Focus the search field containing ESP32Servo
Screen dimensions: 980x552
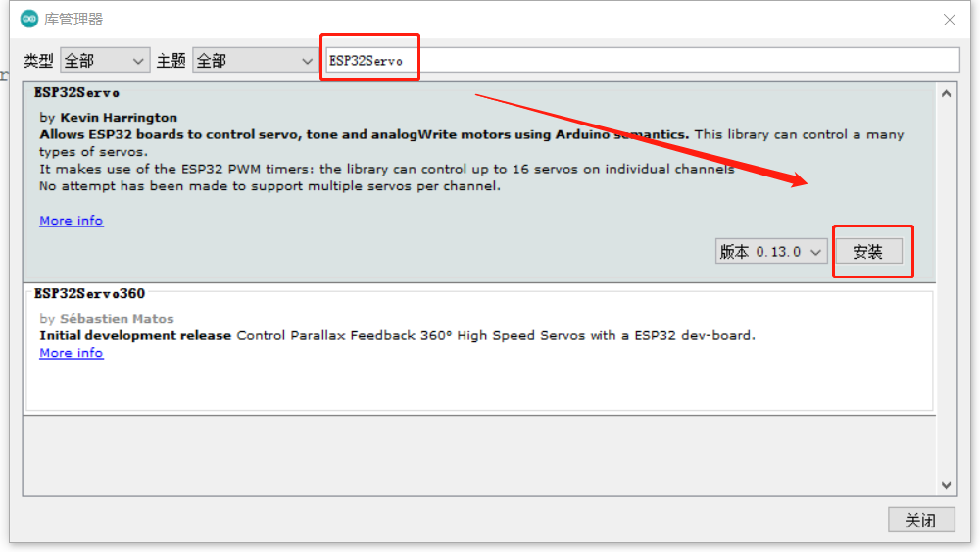point(641,60)
